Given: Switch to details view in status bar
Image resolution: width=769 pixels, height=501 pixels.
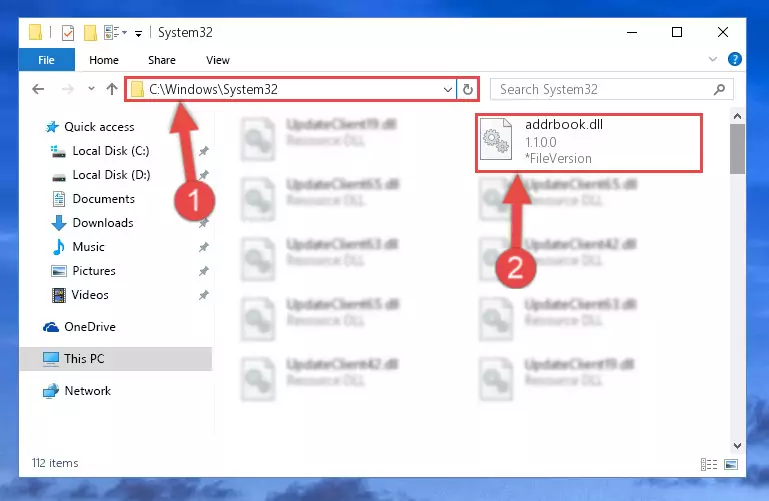Looking at the screenshot, I should point(709,464).
